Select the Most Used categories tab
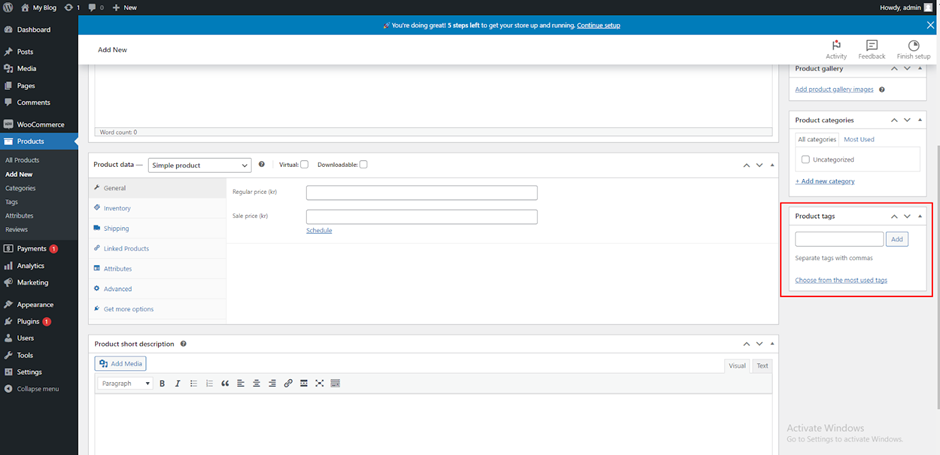Viewport: 940px width, 455px height. tap(859, 139)
